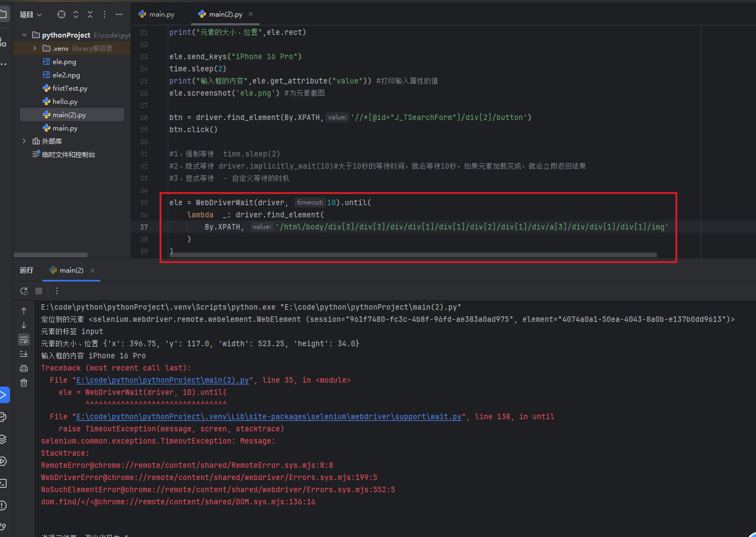Click line number 37 in gutter
This screenshot has height=537, width=756.
(x=144, y=227)
